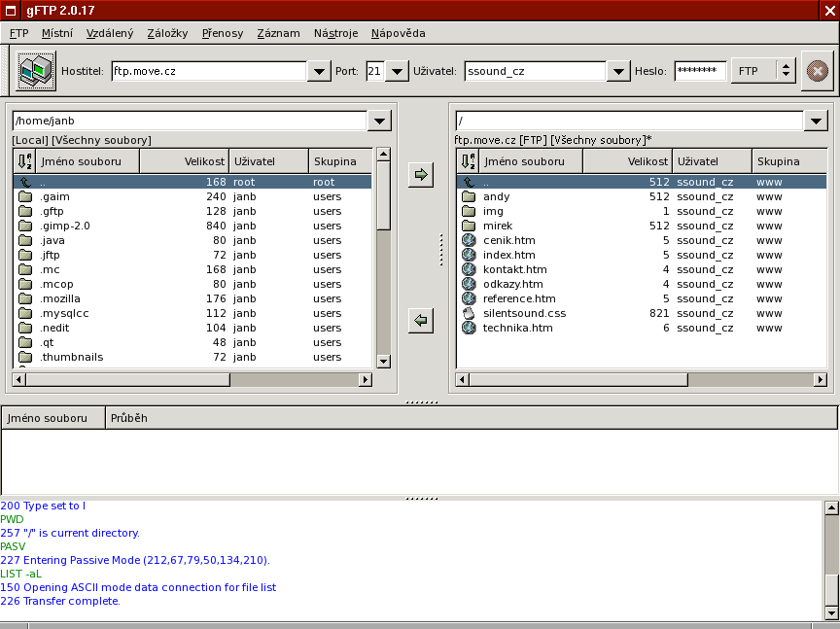Select the andy folder icon
This screenshot has height=629, width=840.
pos(469,196)
